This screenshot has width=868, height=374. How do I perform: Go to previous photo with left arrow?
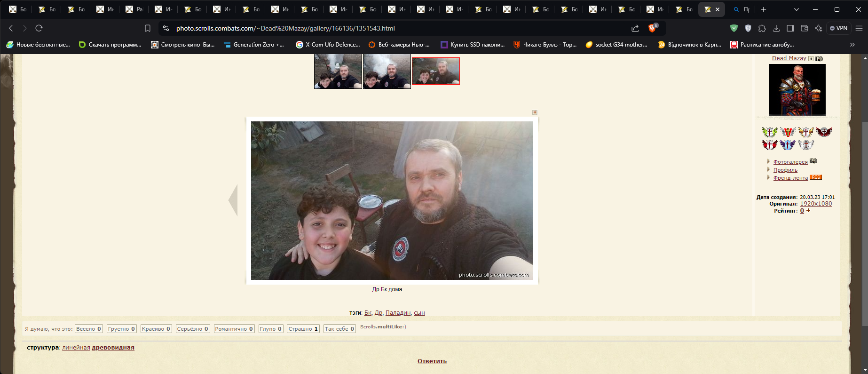(x=233, y=200)
